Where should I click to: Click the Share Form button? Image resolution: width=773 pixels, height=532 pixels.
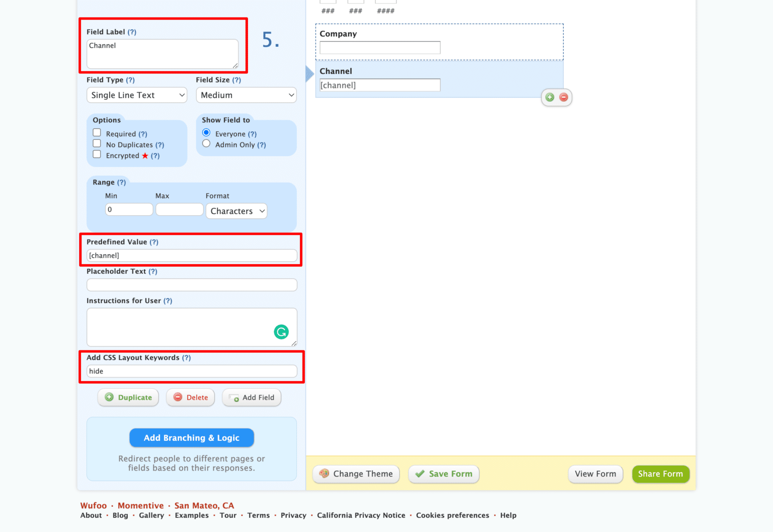click(661, 474)
